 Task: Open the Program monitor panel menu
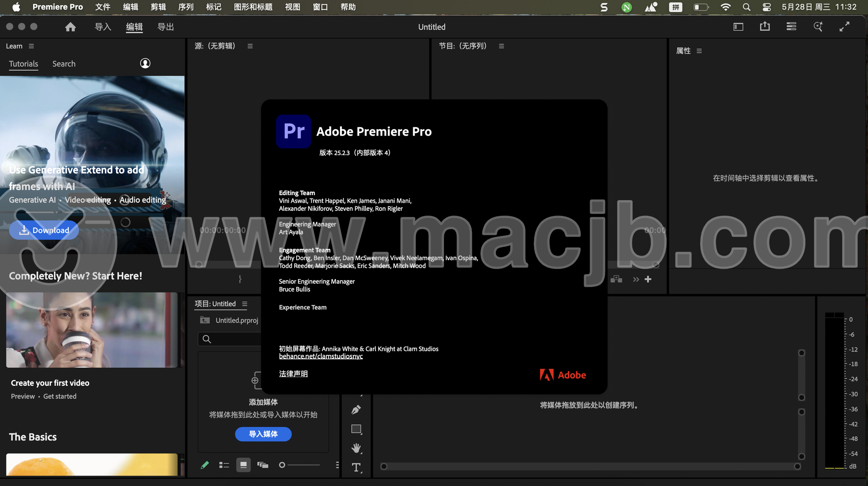pyautogui.click(x=501, y=46)
